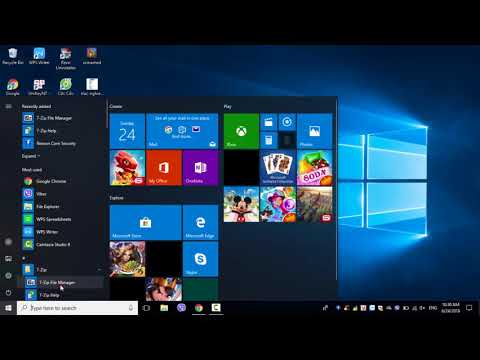Image resolution: width=480 pixels, height=360 pixels.
Task: Open the Groove Music small tile
Action: (x=287, y=122)
